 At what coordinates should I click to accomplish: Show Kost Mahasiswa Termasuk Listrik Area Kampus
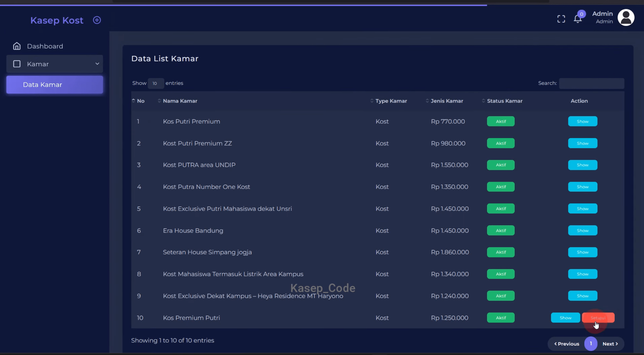pos(582,274)
